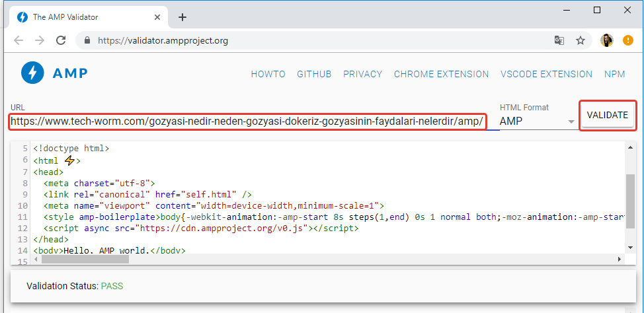Open the GITHUB link
The image size is (644, 313).
pyautogui.click(x=314, y=74)
